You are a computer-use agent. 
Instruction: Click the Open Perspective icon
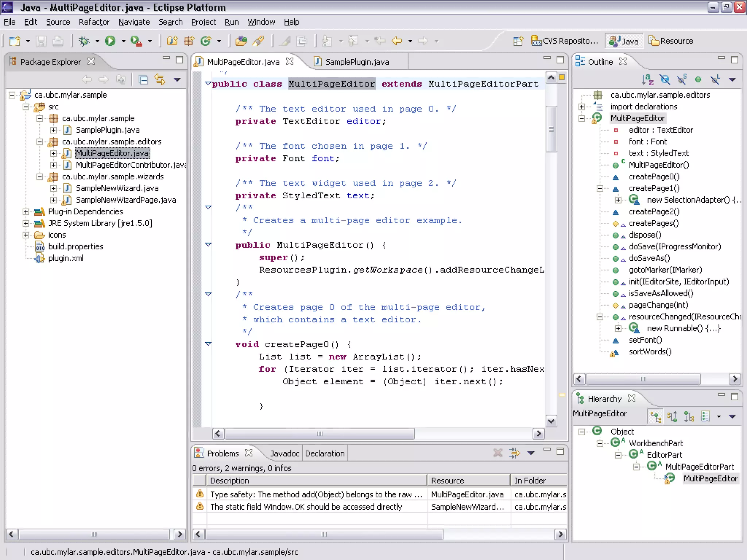(518, 41)
